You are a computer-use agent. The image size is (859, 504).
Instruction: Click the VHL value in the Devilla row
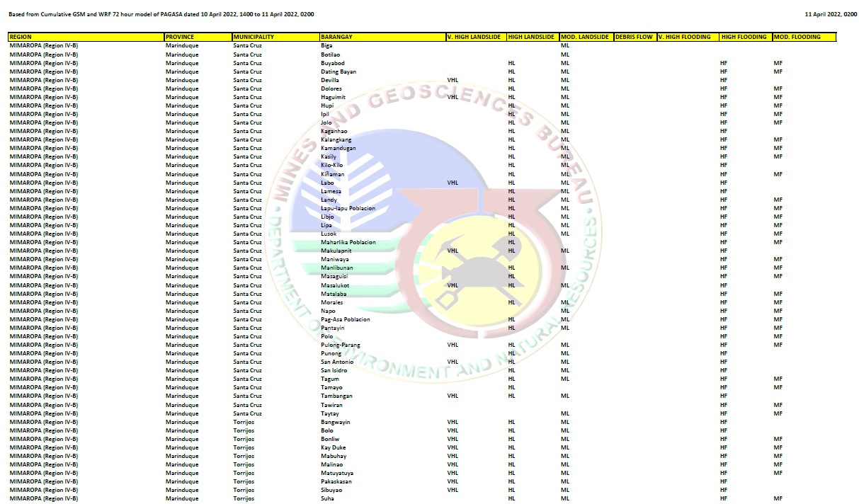[453, 80]
